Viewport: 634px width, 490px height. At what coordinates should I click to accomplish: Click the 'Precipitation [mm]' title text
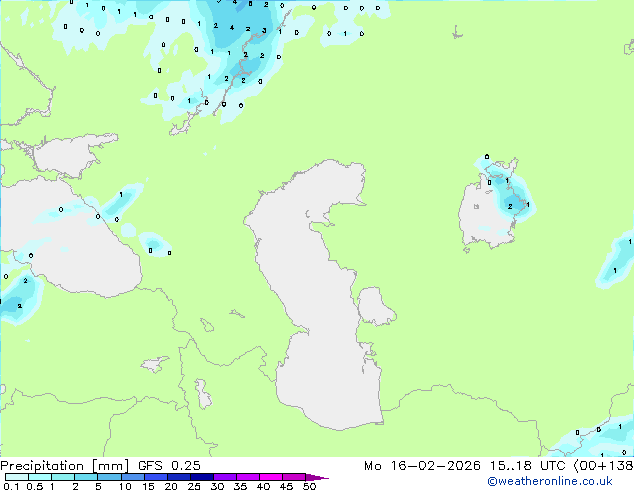(x=64, y=466)
